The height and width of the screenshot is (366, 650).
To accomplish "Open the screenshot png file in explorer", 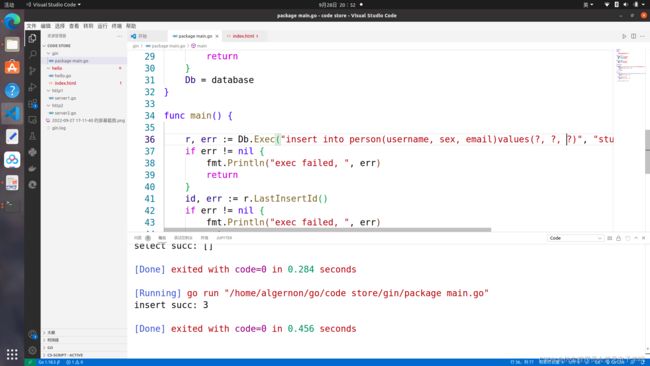I will 85,120.
